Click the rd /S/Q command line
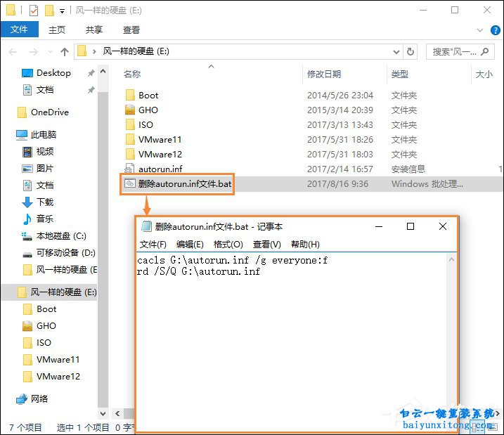Screen dimensions: 504x435 point(198,271)
